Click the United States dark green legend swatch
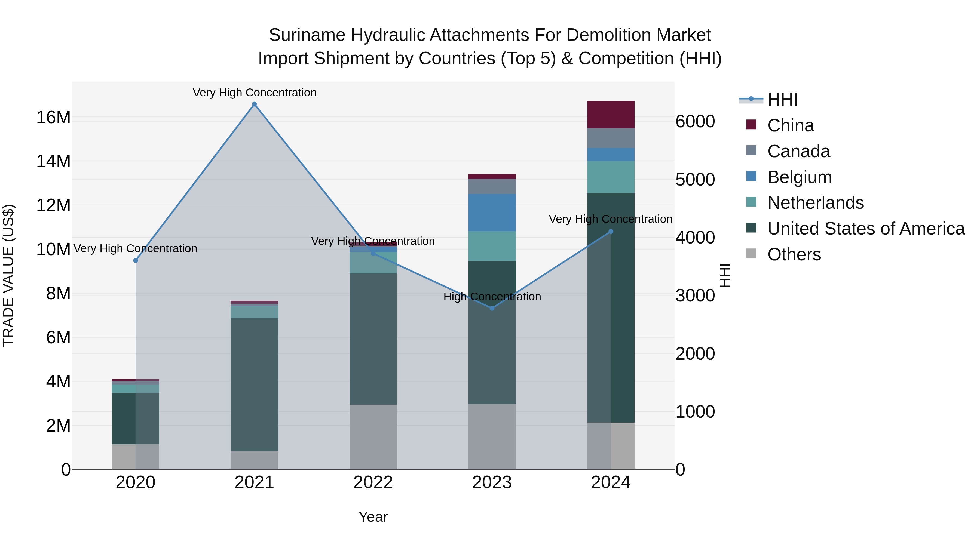The height and width of the screenshot is (551, 980). (751, 228)
